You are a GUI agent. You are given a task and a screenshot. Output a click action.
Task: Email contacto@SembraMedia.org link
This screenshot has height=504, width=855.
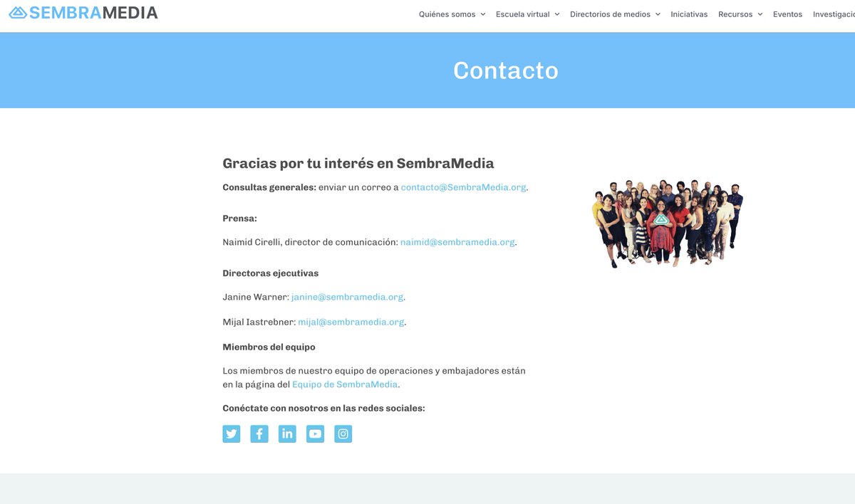pos(463,187)
